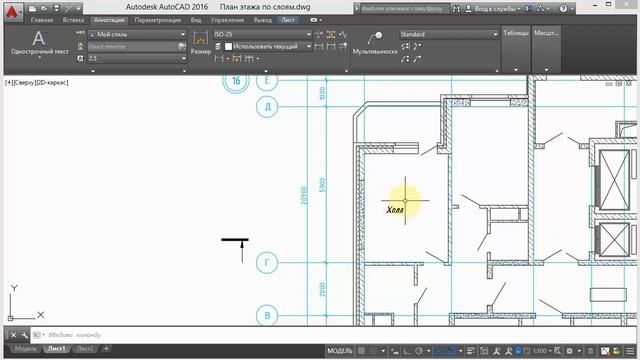Switch to the Главная ribbon tab
The height and width of the screenshot is (360, 640).
click(42, 20)
